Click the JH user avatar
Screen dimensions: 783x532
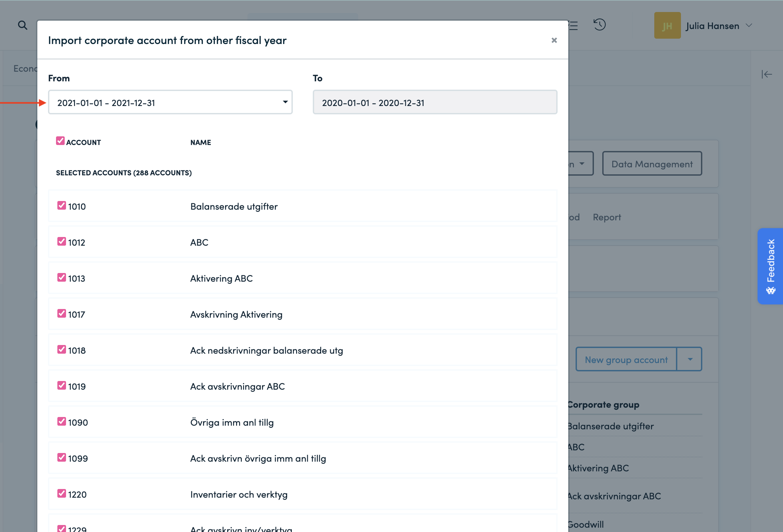[667, 26]
